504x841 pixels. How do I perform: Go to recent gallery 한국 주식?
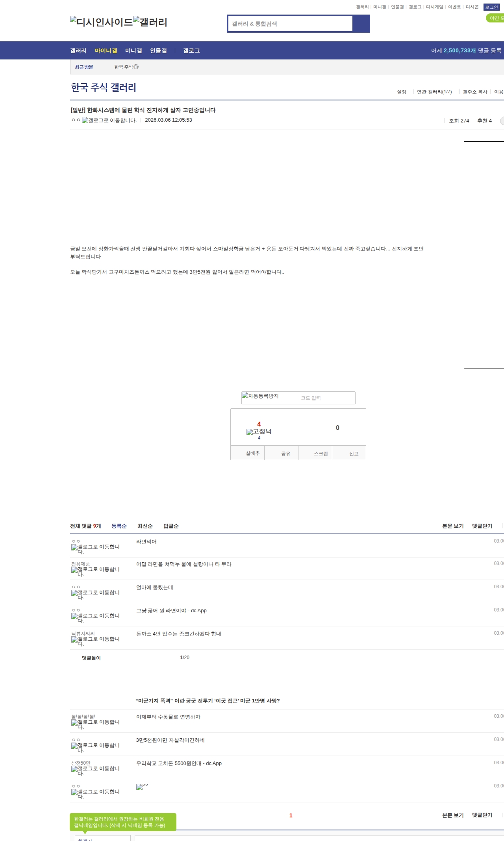(124, 67)
